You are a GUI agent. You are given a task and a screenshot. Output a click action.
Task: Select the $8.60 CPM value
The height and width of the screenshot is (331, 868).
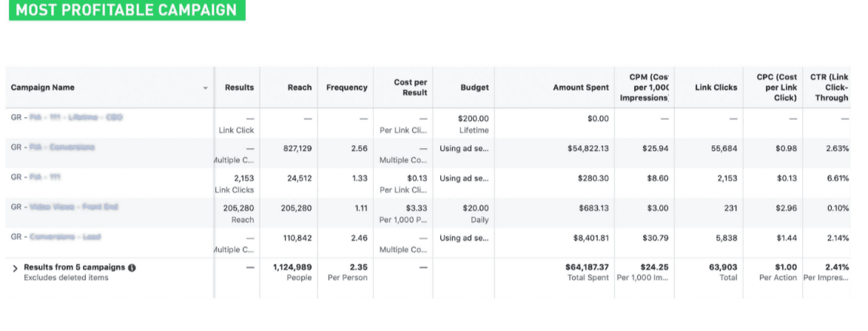(657, 178)
